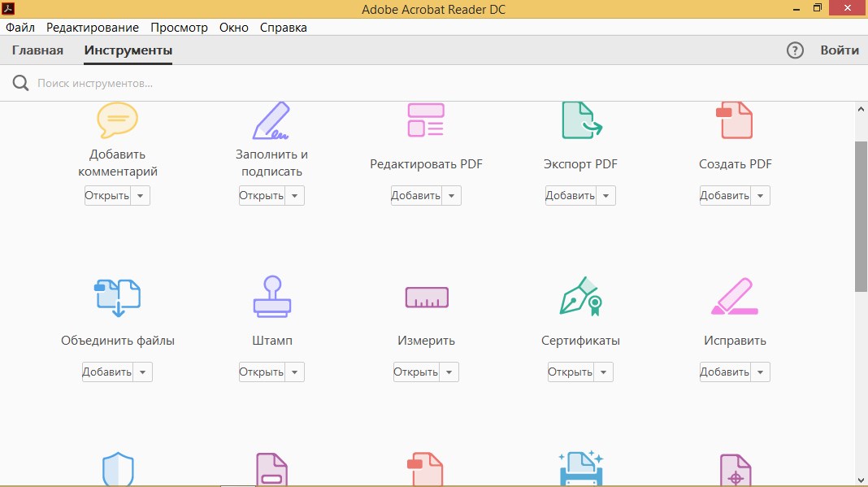Image resolution: width=868 pixels, height=487 pixels.
Task: Click Добавить under Исправить
Action: (x=725, y=372)
